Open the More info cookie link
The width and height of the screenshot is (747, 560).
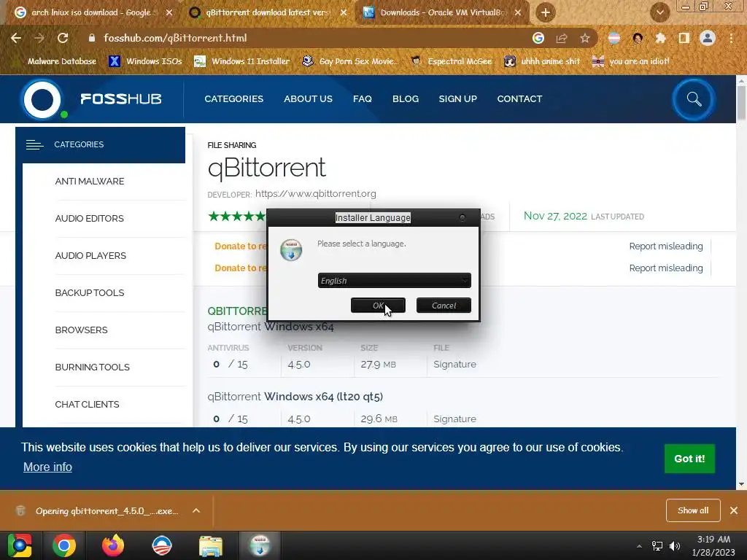pos(47,467)
